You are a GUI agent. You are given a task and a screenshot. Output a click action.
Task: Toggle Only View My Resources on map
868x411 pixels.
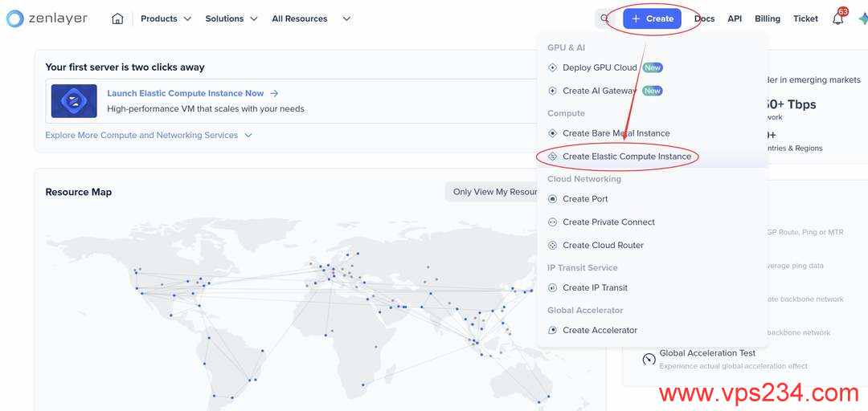[494, 192]
